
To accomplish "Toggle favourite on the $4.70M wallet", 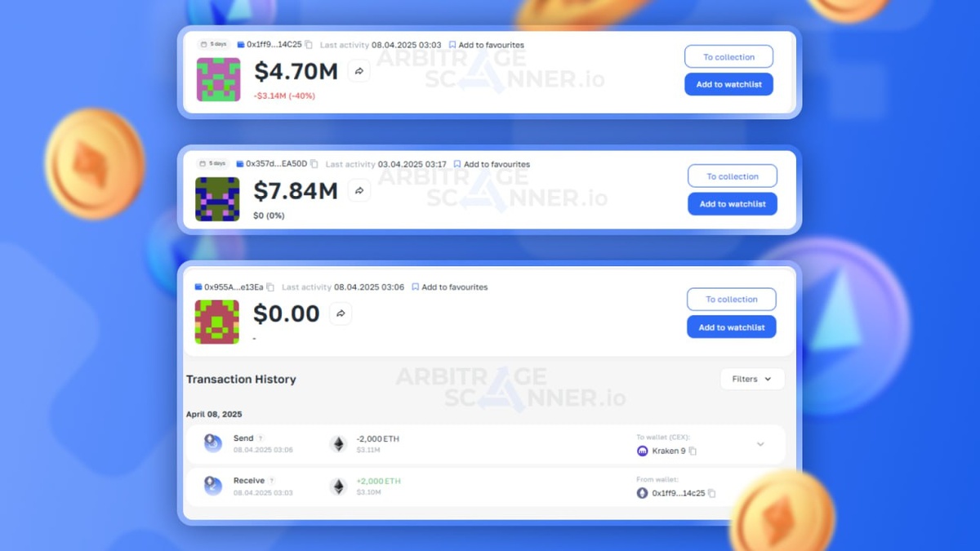I will (487, 45).
